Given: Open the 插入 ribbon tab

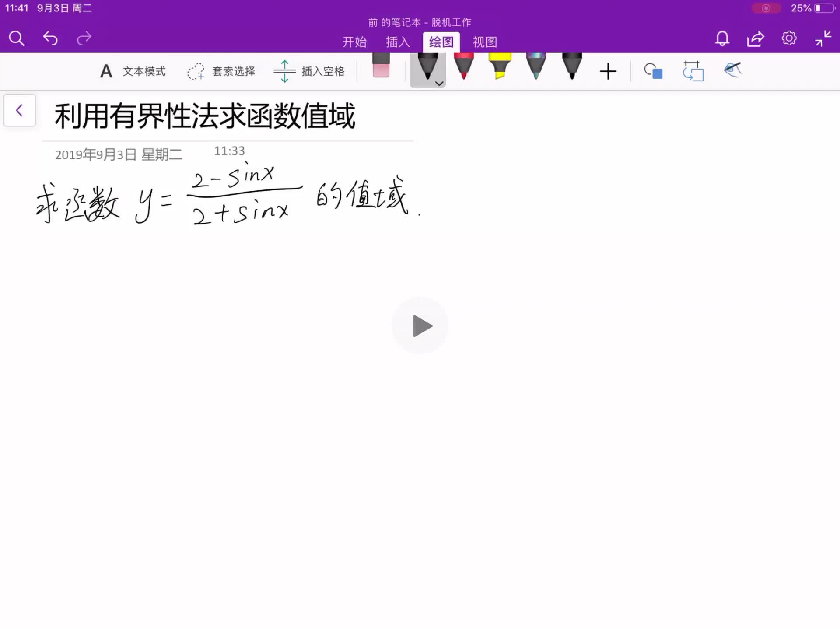Looking at the screenshot, I should point(397,42).
